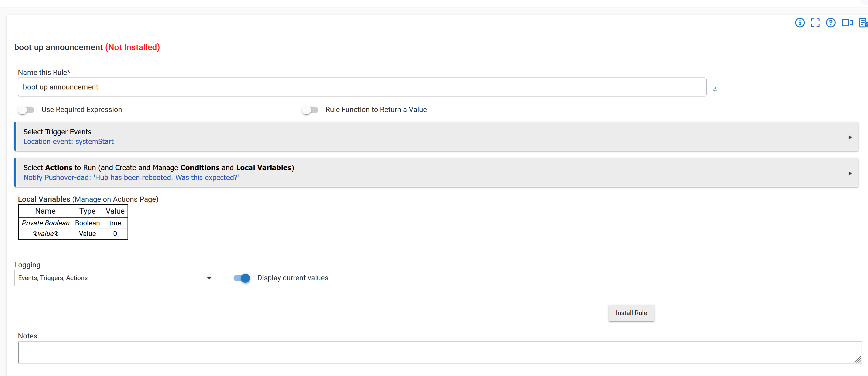Open the Notify Pushover-dad action link
Screen dimensions: 868x376
tap(131, 177)
